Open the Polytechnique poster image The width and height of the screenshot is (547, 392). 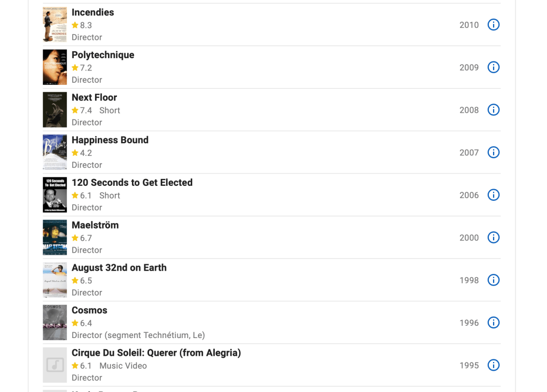[55, 67]
